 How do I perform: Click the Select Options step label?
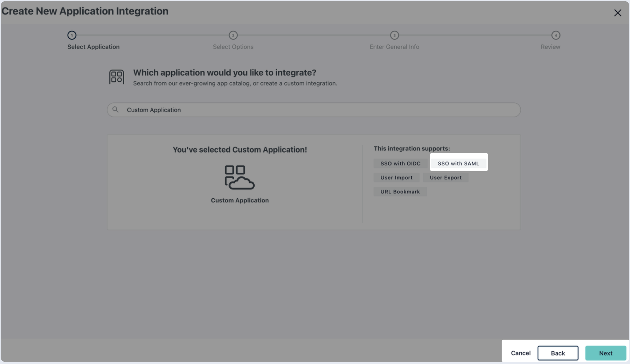point(233,47)
